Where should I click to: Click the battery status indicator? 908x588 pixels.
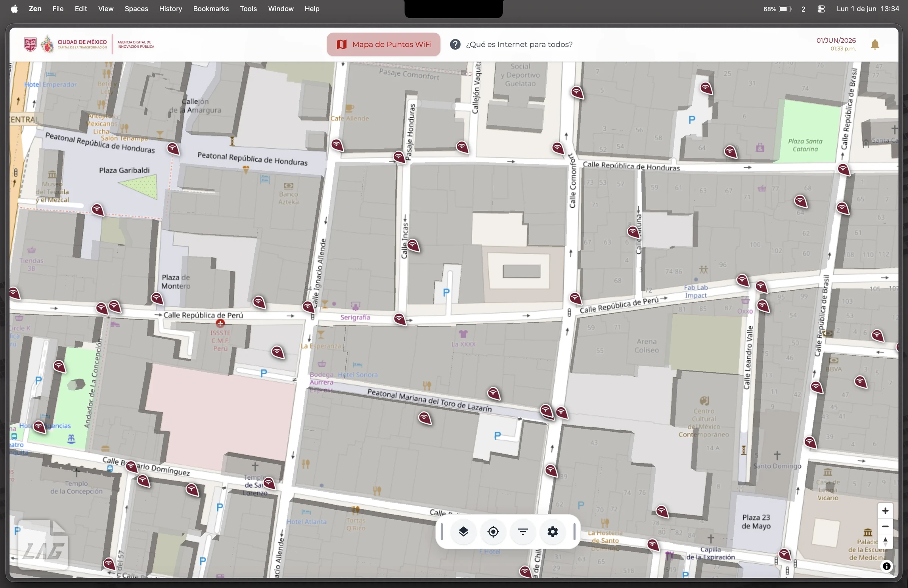pyautogui.click(x=777, y=9)
